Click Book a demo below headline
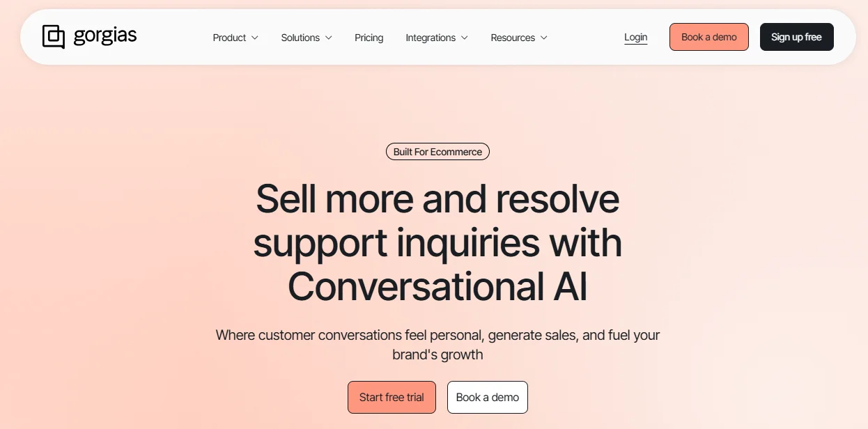The image size is (868, 429). (488, 397)
